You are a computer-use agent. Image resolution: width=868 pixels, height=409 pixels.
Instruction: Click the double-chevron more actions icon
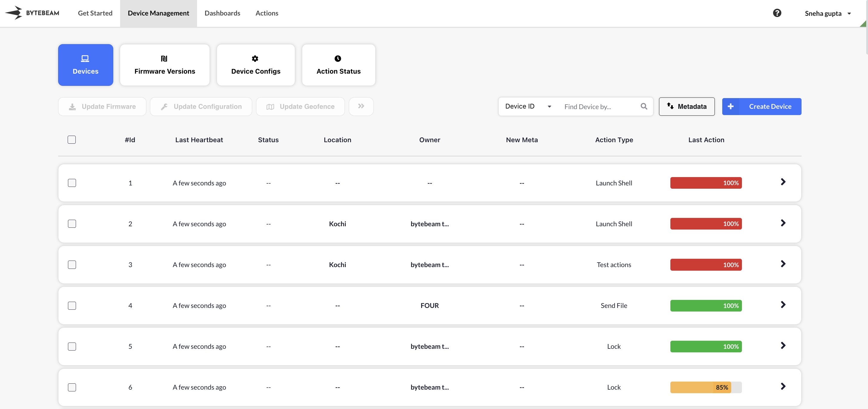(x=361, y=106)
